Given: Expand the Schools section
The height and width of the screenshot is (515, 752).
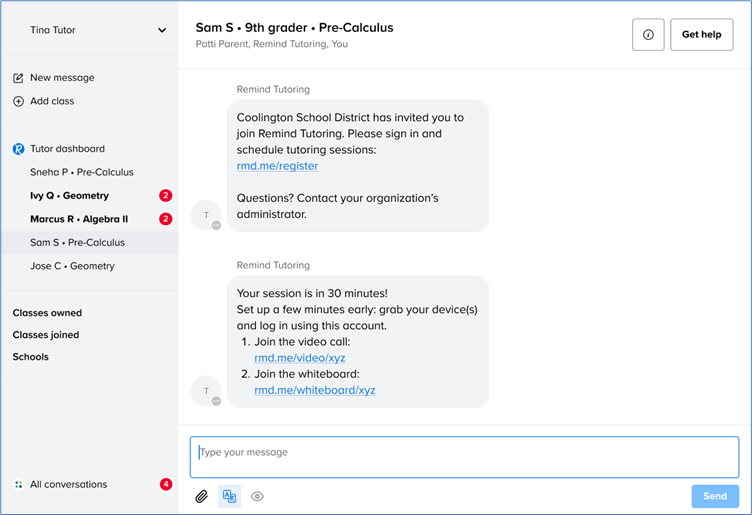Looking at the screenshot, I should 31,357.
